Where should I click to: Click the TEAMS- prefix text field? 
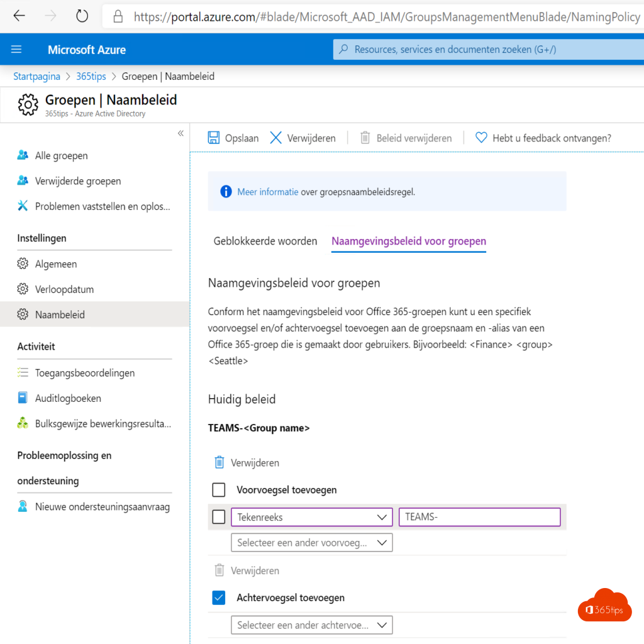[x=479, y=517]
